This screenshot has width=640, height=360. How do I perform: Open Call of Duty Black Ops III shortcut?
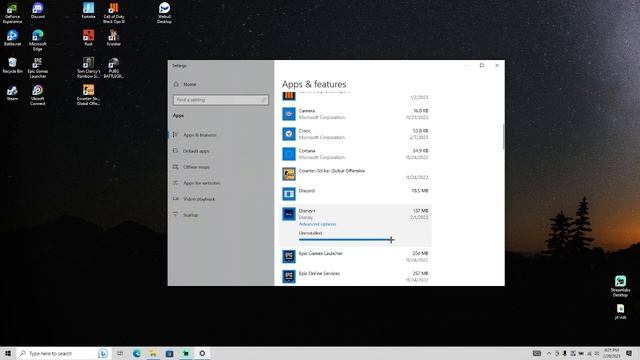click(x=113, y=13)
